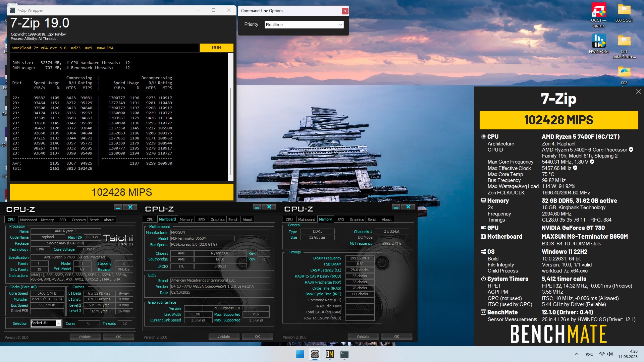
Task: Click the GPU section icon in BenchMate panel
Action: pyautogui.click(x=483, y=228)
